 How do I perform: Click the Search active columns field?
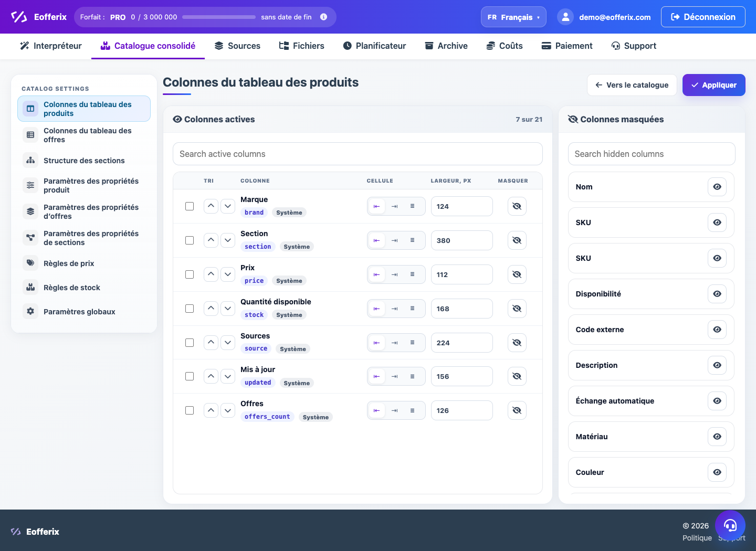[x=358, y=154]
